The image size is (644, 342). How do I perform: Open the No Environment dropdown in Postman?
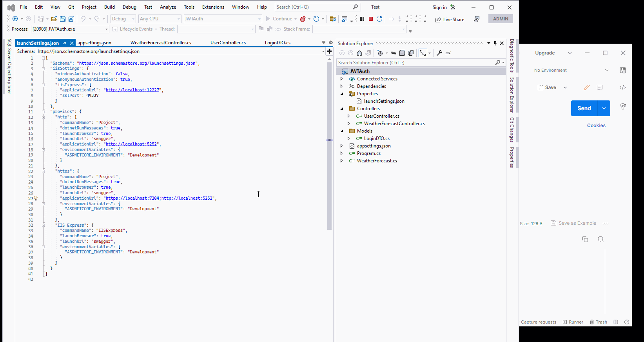coord(571,70)
